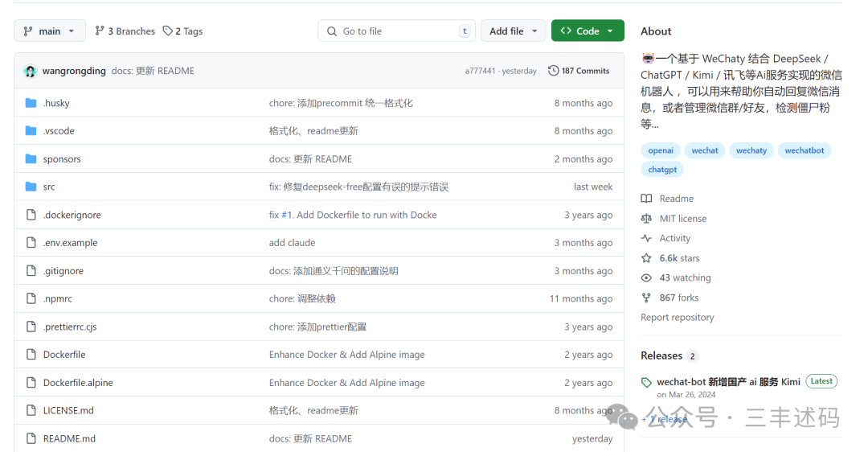868x452 pixels.
Task: Open the green Code dropdown button
Action: click(588, 31)
